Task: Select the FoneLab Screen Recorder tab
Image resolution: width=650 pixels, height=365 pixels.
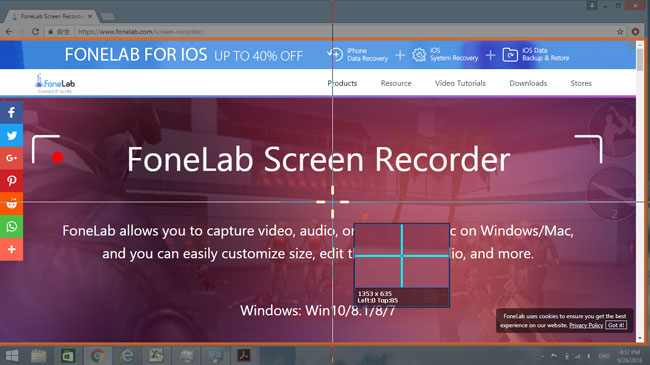Action: tap(51, 16)
